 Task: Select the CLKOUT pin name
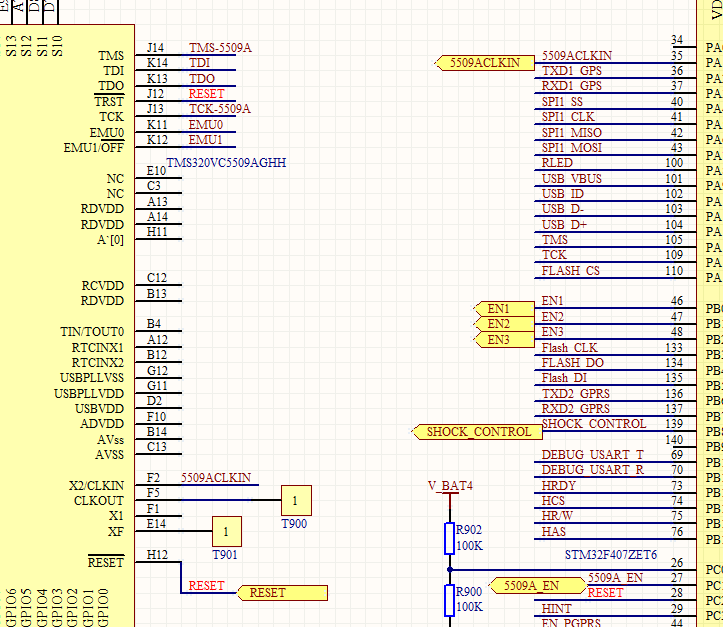[x=99, y=501]
